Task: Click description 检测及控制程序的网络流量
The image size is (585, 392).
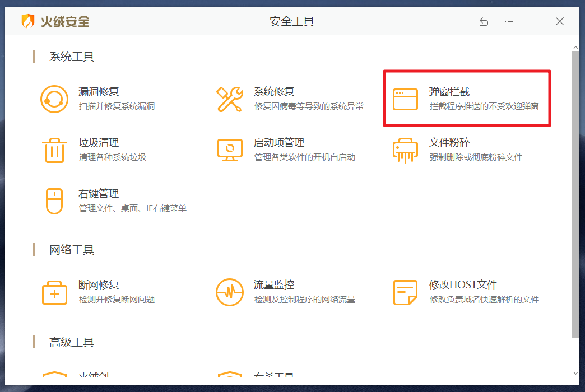Action: [305, 300]
